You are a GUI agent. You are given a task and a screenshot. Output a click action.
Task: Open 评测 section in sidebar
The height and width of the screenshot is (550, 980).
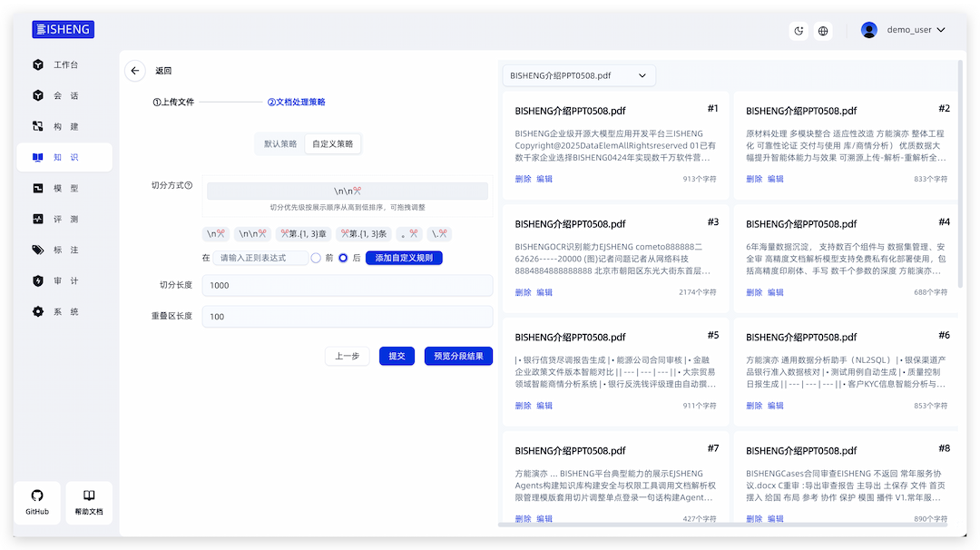click(x=64, y=220)
